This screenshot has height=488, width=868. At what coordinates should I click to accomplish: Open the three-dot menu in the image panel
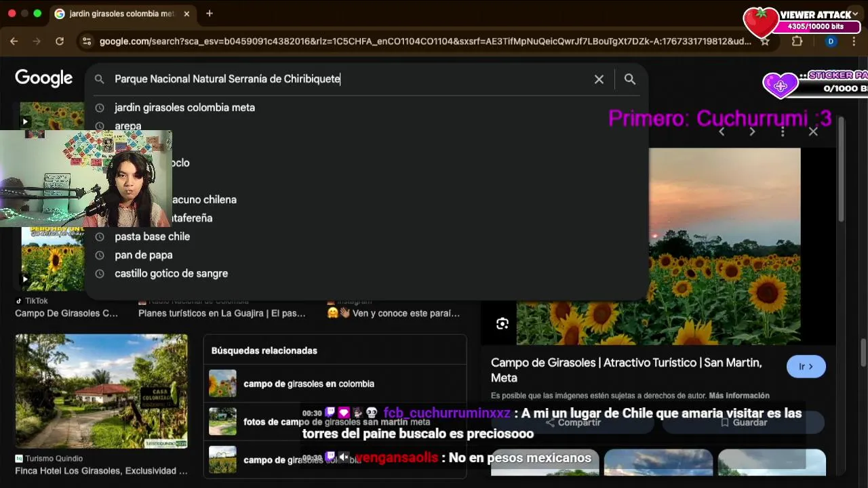tap(783, 131)
